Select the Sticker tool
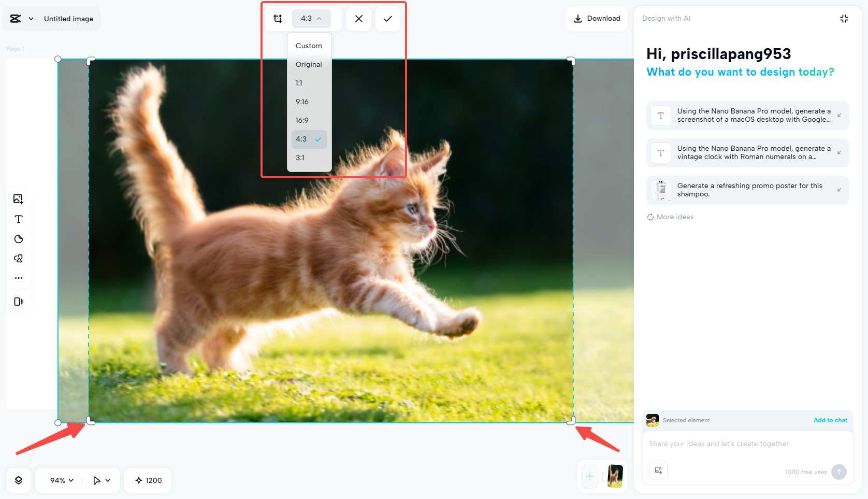The height and width of the screenshot is (499, 868). click(x=18, y=239)
